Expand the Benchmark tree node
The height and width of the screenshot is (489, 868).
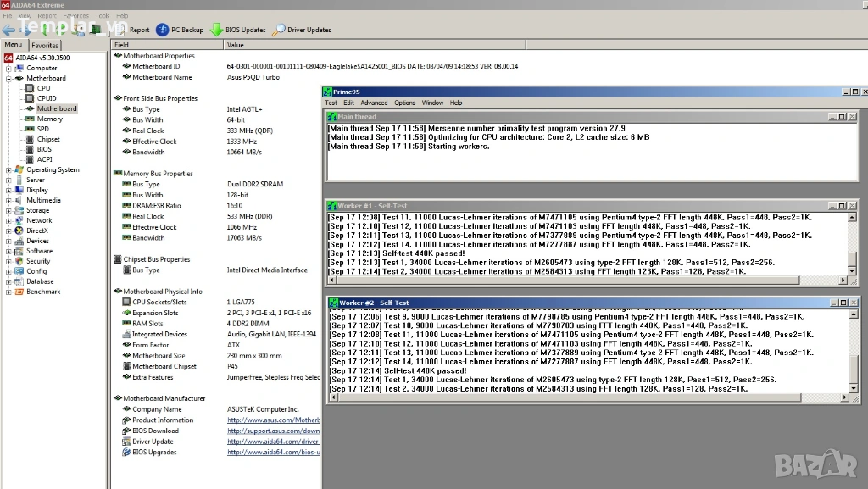coord(8,292)
